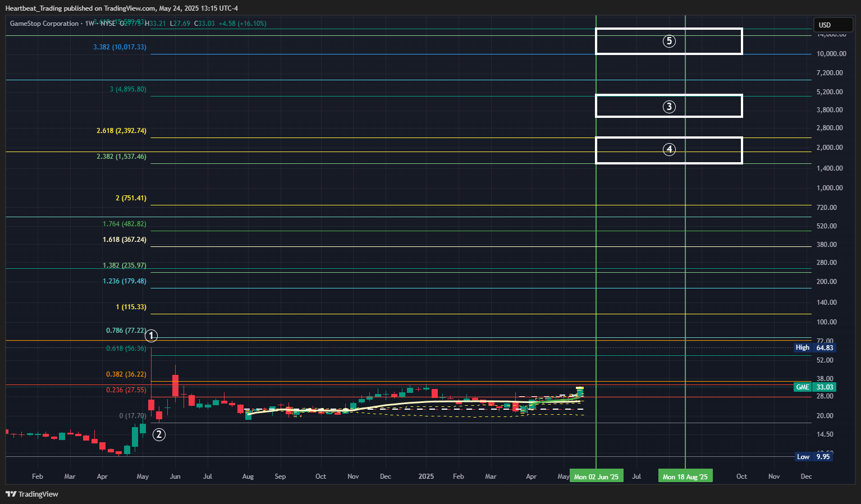The height and width of the screenshot is (504, 861).
Task: Select the Mon 02 Jun '25 date marker
Action: (596, 476)
